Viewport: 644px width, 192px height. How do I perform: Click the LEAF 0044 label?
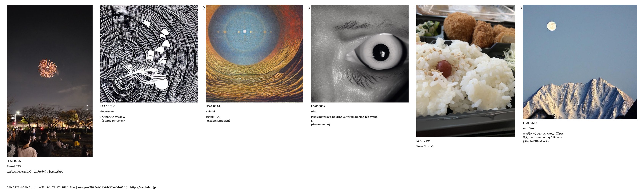click(x=213, y=106)
